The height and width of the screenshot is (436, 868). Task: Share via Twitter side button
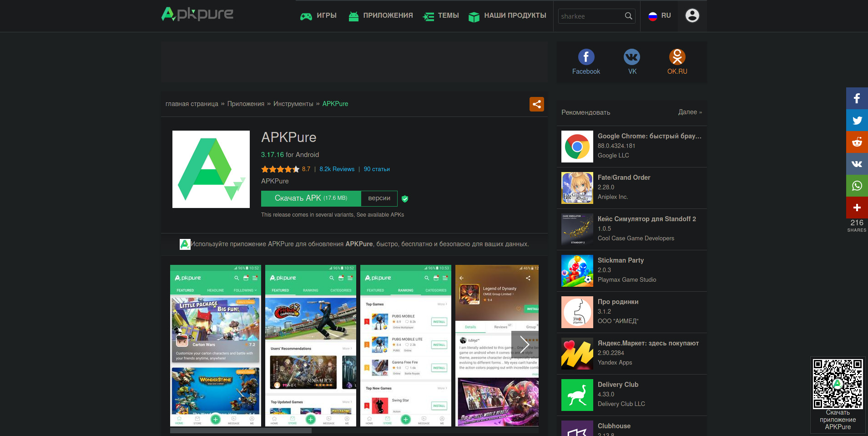tap(857, 120)
